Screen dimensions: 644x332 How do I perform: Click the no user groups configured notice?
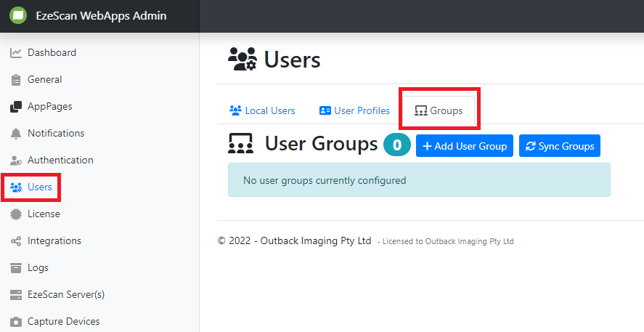tap(419, 180)
